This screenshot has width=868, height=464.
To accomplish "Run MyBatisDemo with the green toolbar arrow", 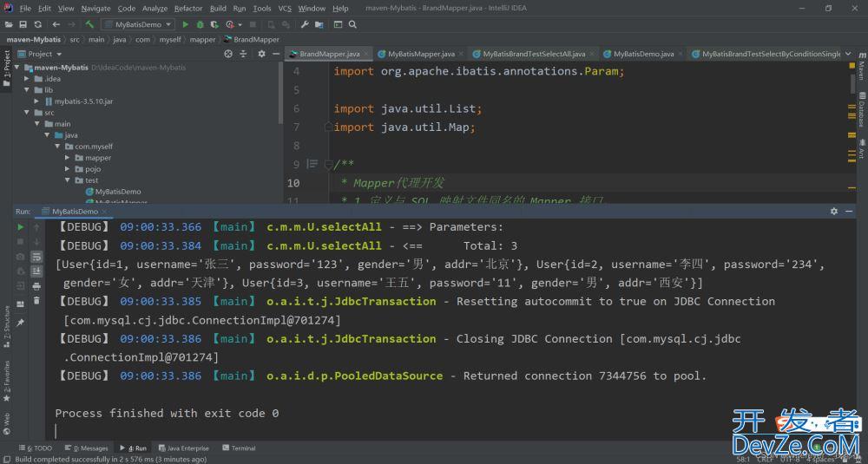I will pos(186,24).
